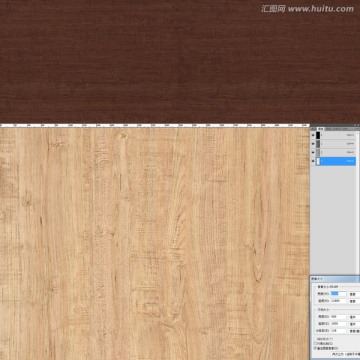360x360 pixels.
Task: Click the resolution field in Image Size dialog
Action: pos(338,331)
